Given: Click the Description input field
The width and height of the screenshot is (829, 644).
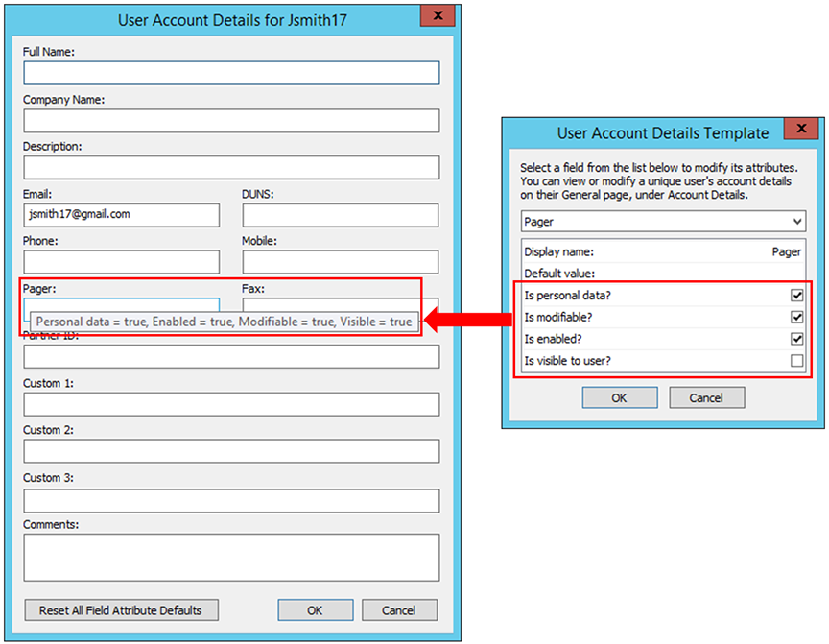Looking at the screenshot, I should click(231, 167).
